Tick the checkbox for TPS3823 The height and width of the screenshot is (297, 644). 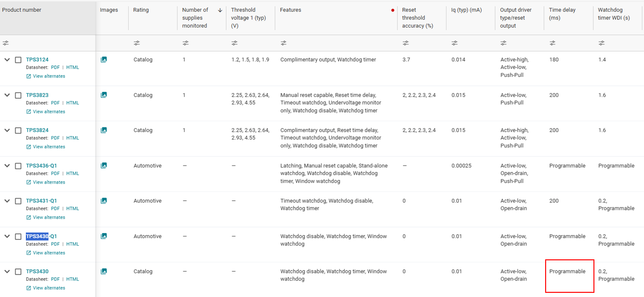click(x=18, y=96)
